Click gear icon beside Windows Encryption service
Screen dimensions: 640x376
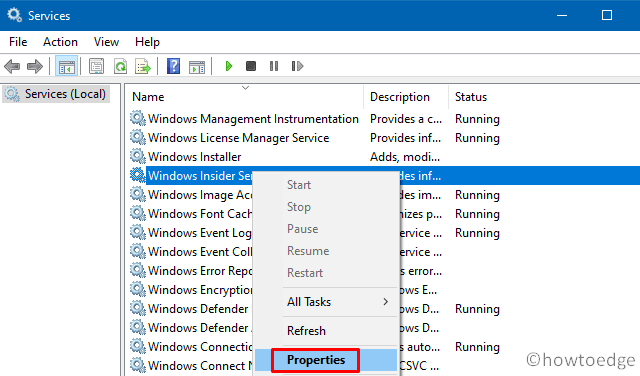point(138,289)
